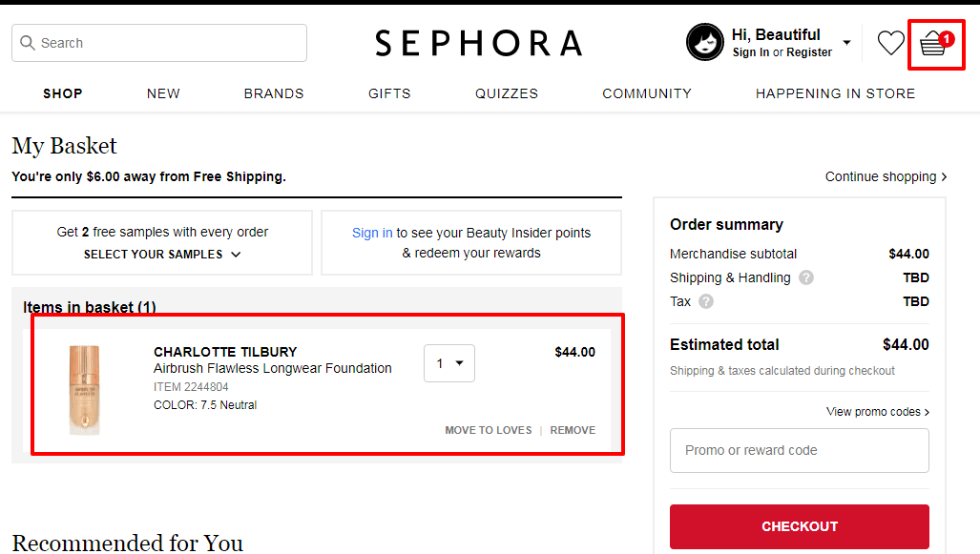Expand the account dropdown arrow
This screenshot has width=980, height=554.
point(846,43)
